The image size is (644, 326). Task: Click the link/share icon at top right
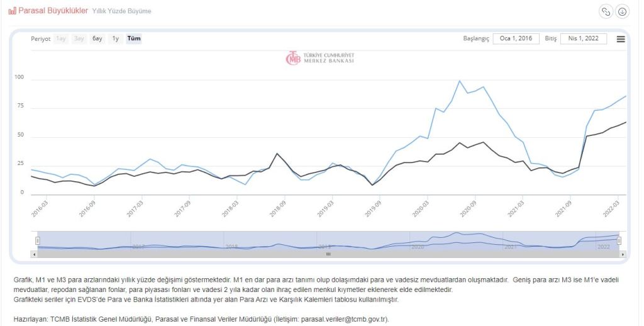(x=606, y=11)
